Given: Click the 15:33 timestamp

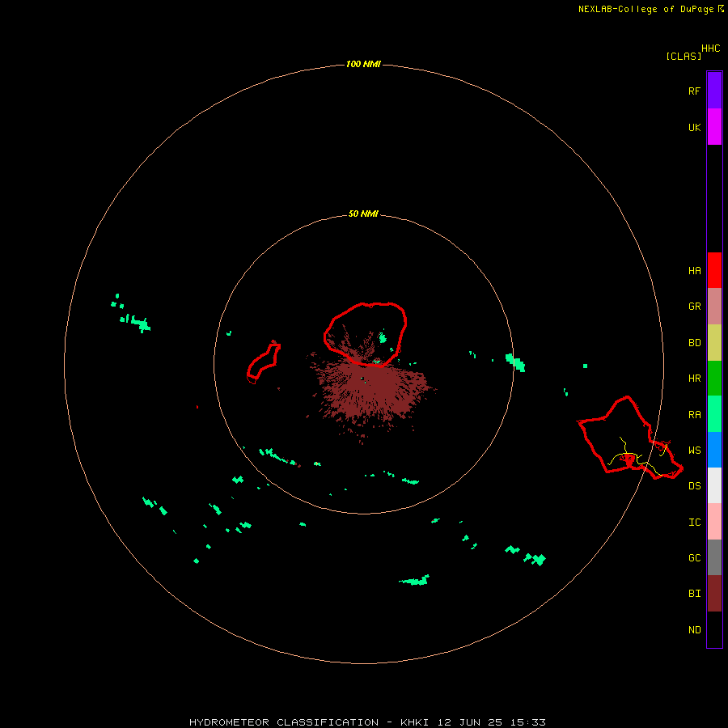Looking at the screenshot, I should pyautogui.click(x=528, y=722).
